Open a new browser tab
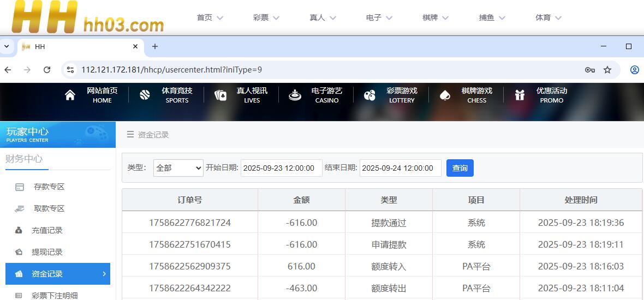644x300 pixels. (155, 46)
